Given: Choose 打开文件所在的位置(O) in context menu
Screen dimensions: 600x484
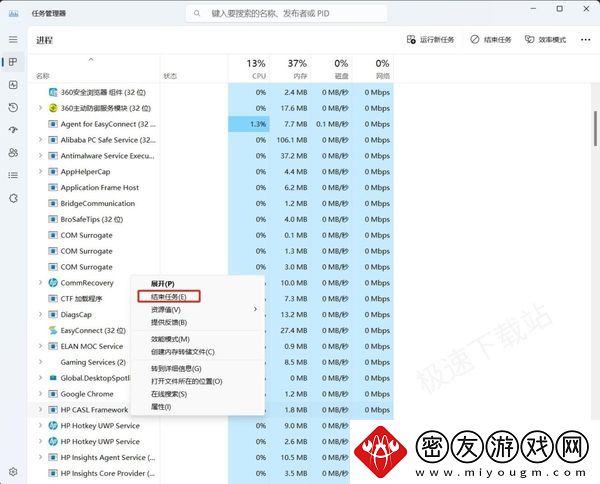Looking at the screenshot, I should point(197,381).
